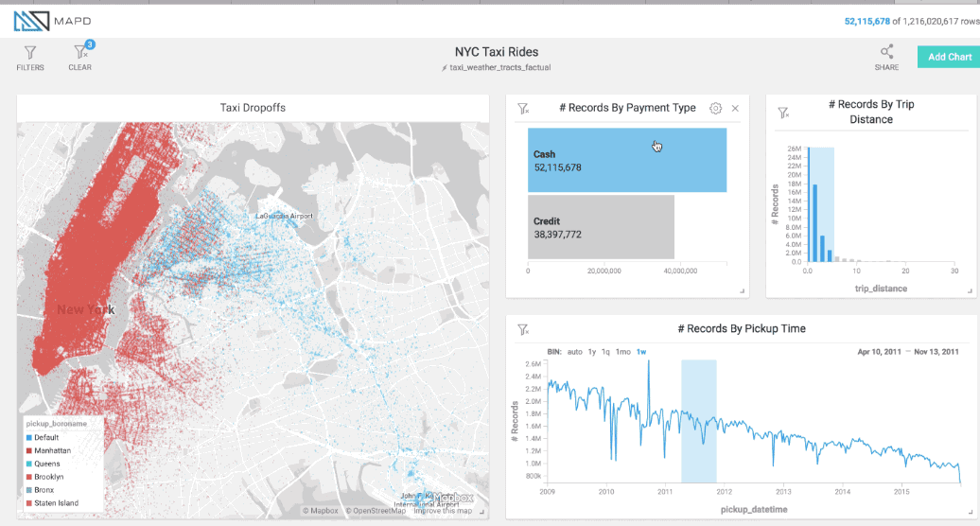Set time bin to auto
Screen dimensions: 980x526
[x=574, y=352]
